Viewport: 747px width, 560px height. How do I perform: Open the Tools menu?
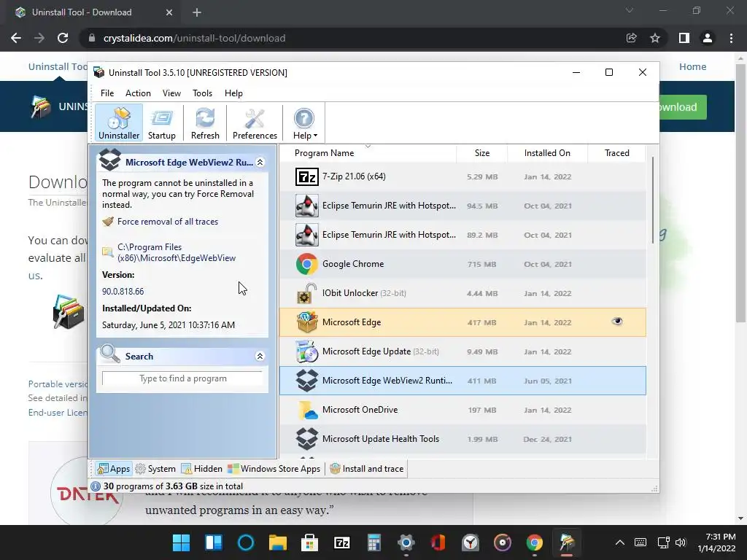[202, 93]
